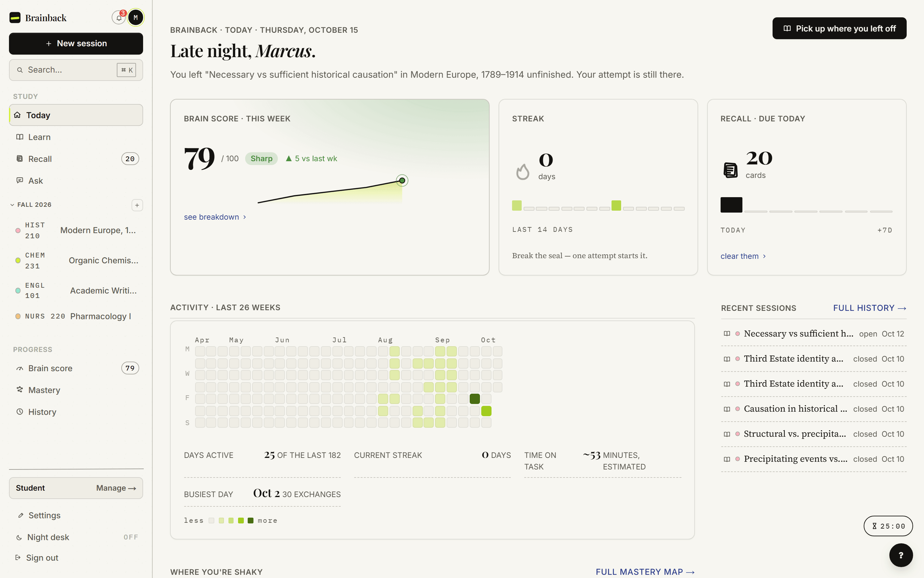Open CHEM 231 Organic Chemistry course

[x=76, y=261]
